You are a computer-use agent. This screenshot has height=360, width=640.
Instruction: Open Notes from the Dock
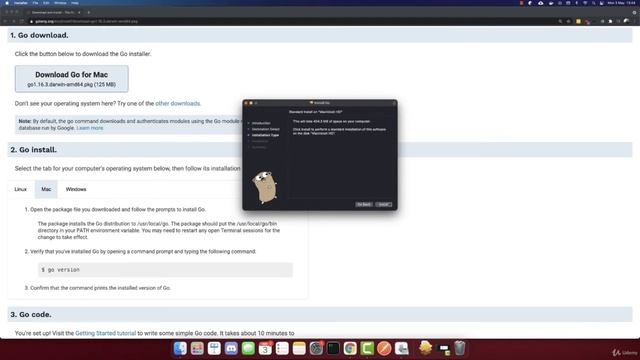(x=299, y=348)
